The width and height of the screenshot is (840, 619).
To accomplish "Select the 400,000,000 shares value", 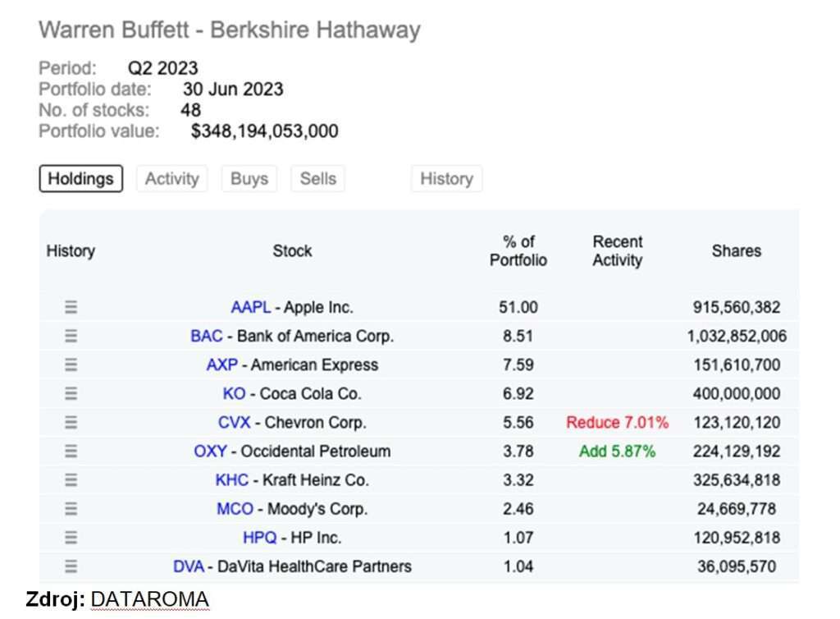I will (x=737, y=393).
